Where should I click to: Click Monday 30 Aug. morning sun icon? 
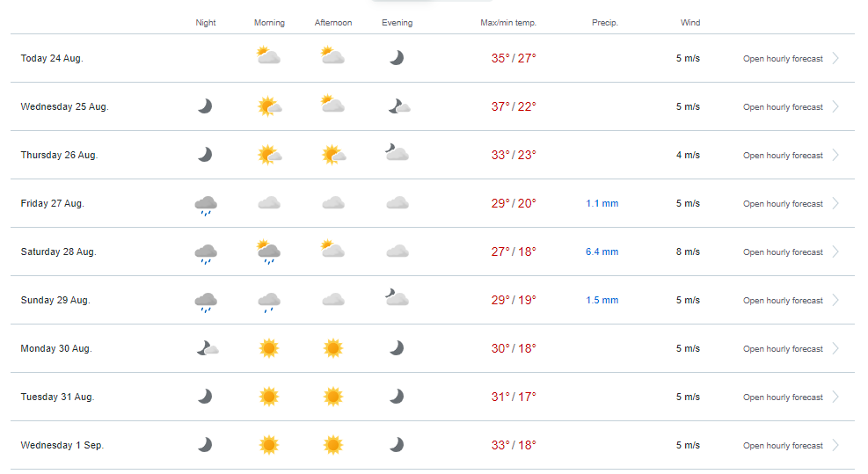point(269,348)
